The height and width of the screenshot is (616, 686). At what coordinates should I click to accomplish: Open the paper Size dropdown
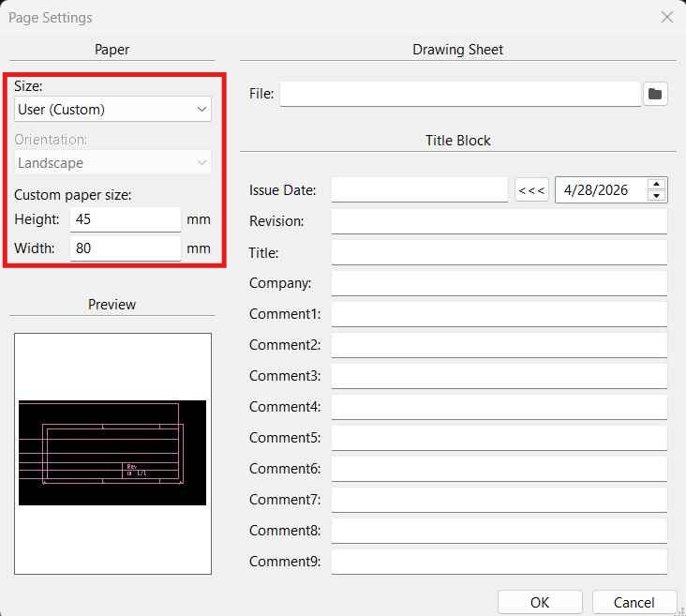click(x=112, y=109)
